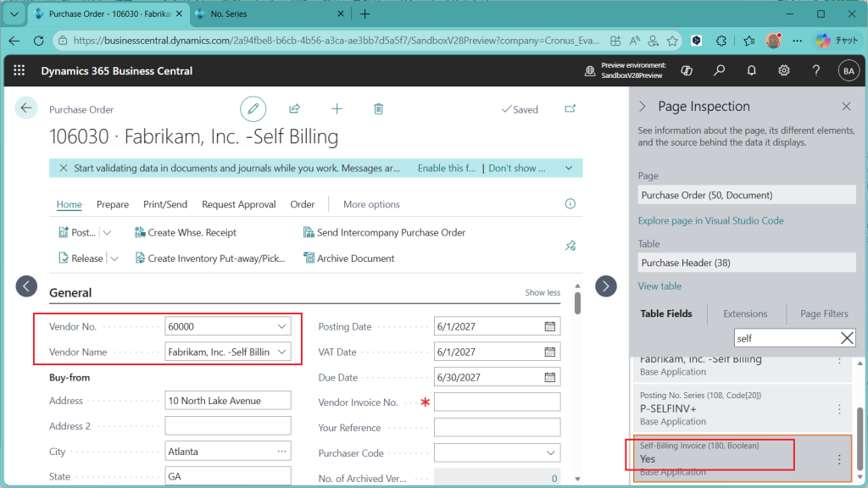The width and height of the screenshot is (868, 488).
Task: Click the share icon in page header
Action: tap(295, 108)
